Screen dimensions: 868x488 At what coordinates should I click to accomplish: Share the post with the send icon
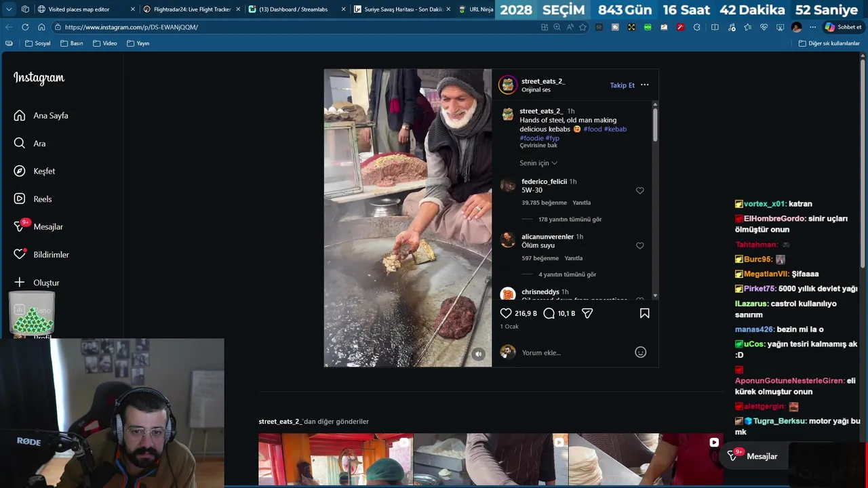587,313
